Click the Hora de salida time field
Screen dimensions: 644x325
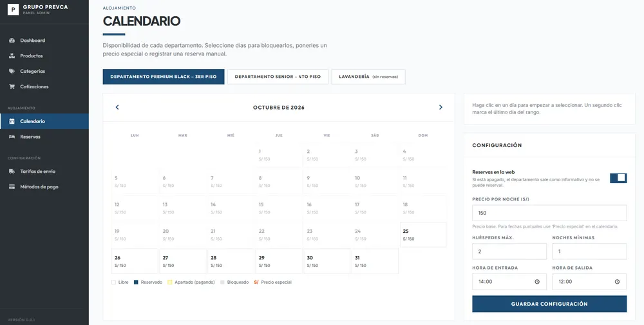pos(589,282)
